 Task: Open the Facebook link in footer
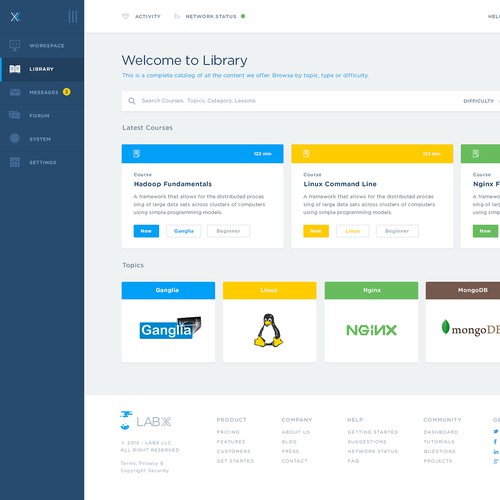coord(495,442)
